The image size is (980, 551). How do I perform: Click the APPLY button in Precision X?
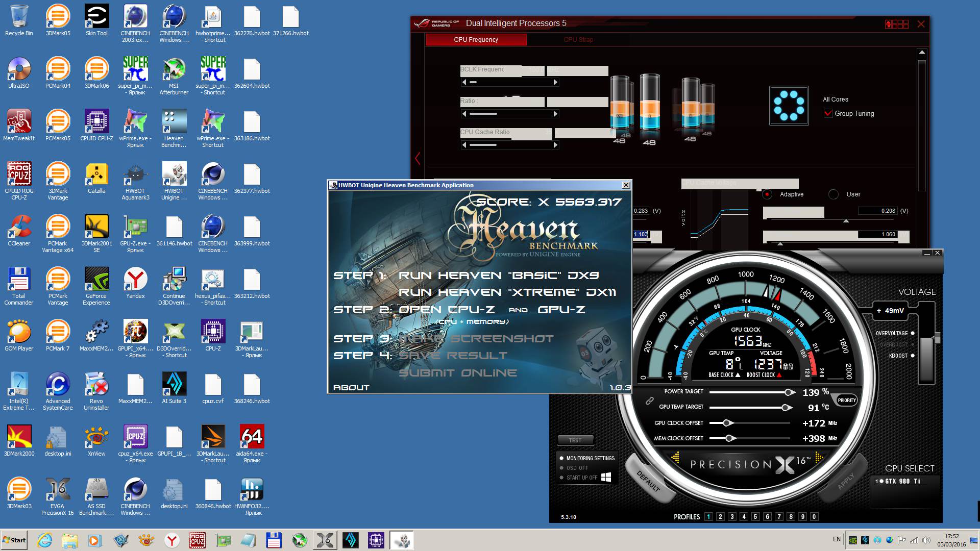click(846, 481)
